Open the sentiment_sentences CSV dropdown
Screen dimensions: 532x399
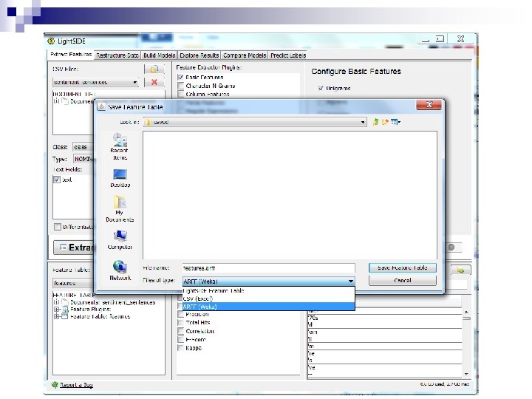[95, 82]
